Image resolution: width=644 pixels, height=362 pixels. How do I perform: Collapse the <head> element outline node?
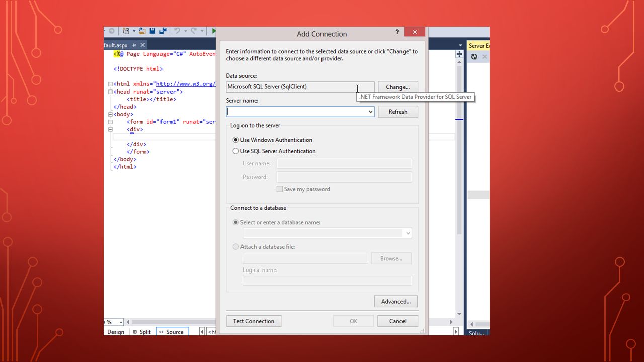click(x=110, y=92)
